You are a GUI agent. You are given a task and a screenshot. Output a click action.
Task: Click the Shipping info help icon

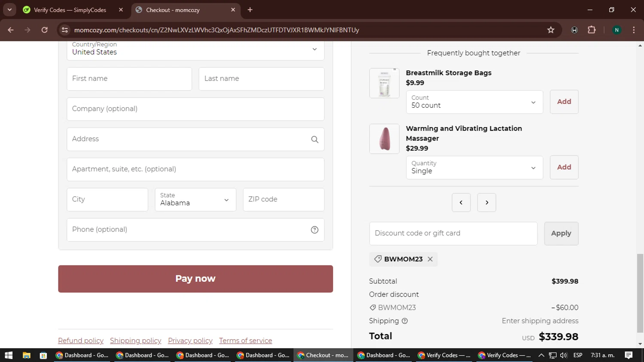[404, 321]
